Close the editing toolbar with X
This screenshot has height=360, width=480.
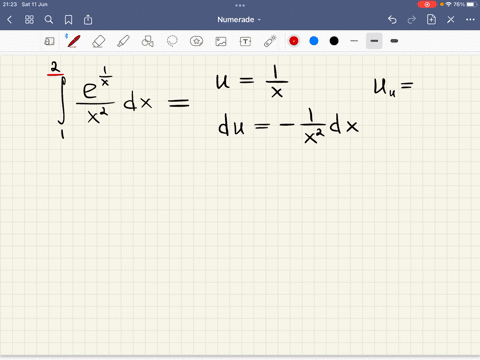coord(451,20)
